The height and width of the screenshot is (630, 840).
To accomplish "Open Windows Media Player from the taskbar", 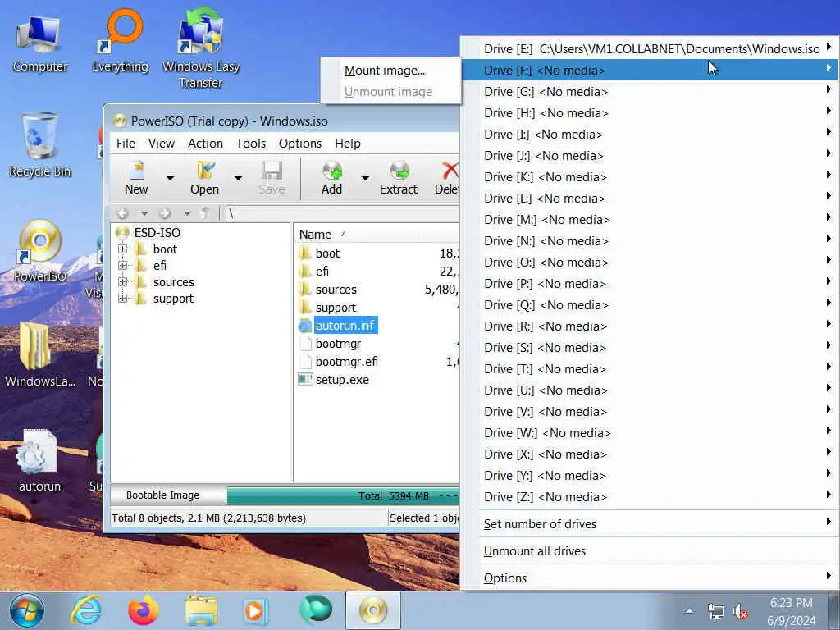I will [x=254, y=610].
